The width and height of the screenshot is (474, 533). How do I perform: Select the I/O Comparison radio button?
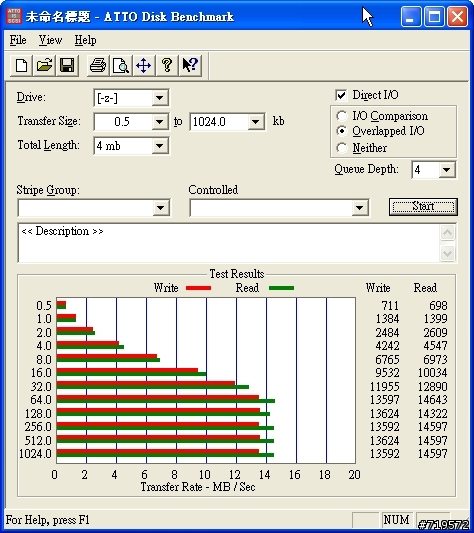coord(341,116)
